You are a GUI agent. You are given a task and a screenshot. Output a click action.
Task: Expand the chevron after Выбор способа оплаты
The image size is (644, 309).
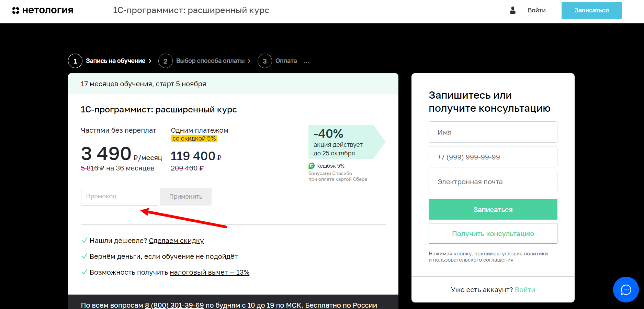[249, 61]
